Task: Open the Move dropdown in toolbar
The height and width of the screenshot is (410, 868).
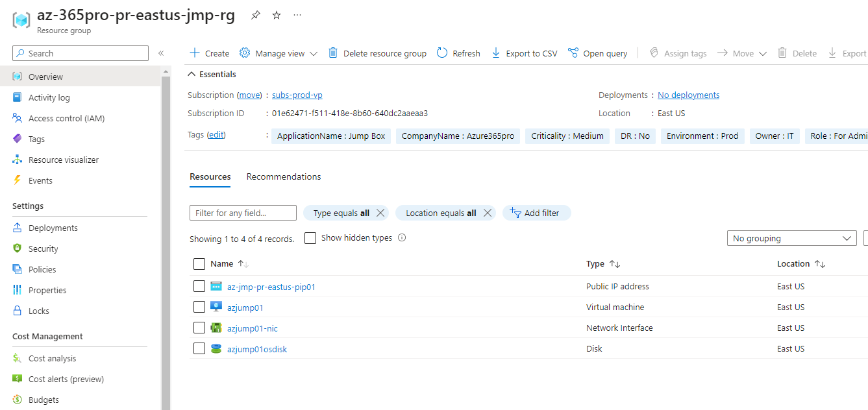Action: (742, 53)
